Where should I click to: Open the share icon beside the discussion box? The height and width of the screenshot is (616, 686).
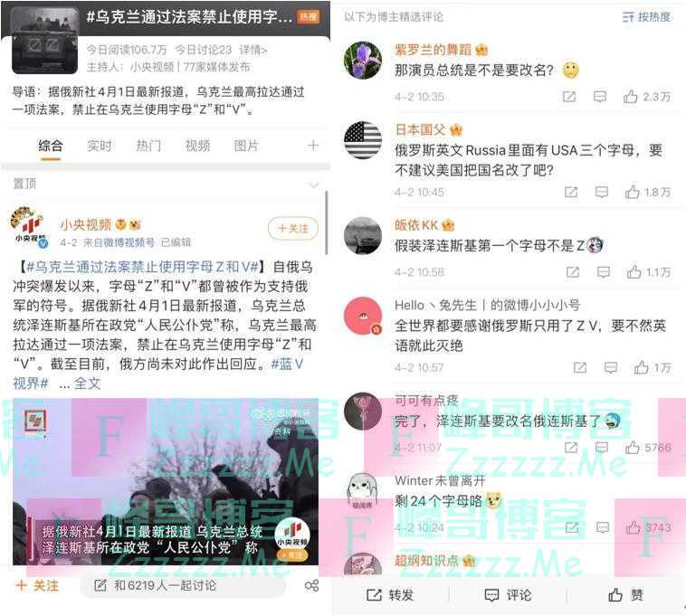(311, 585)
